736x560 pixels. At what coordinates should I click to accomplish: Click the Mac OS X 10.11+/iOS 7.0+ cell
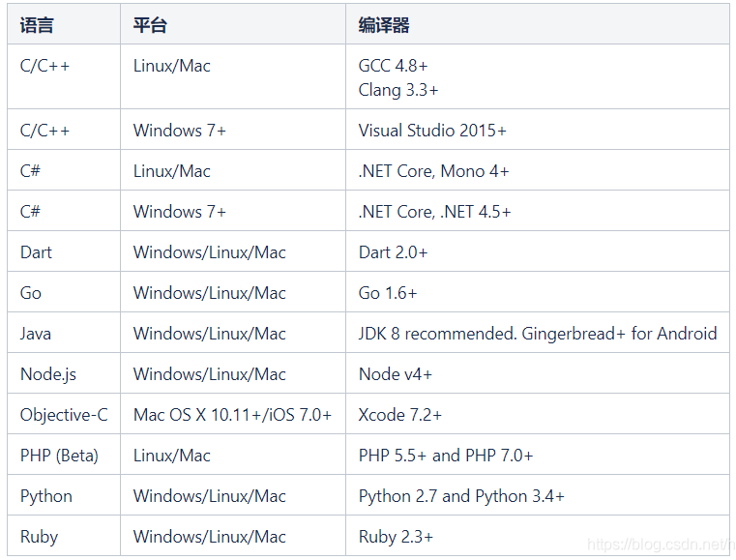point(232,415)
